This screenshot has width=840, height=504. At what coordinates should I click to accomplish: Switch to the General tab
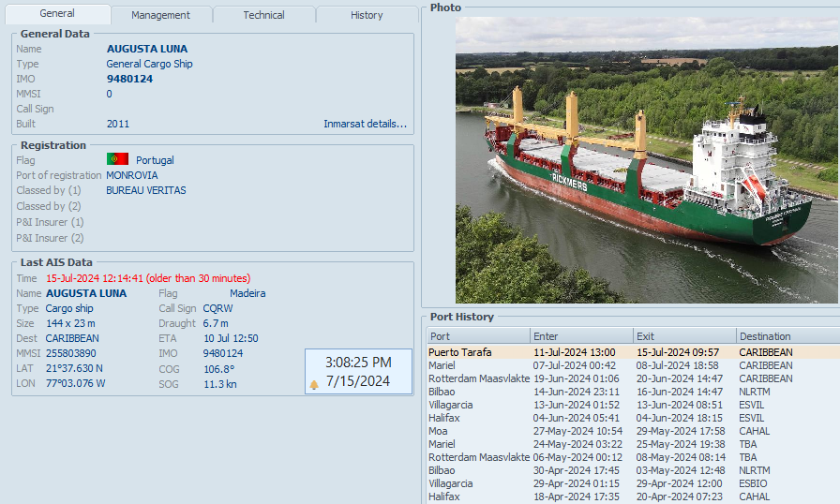pos(57,14)
